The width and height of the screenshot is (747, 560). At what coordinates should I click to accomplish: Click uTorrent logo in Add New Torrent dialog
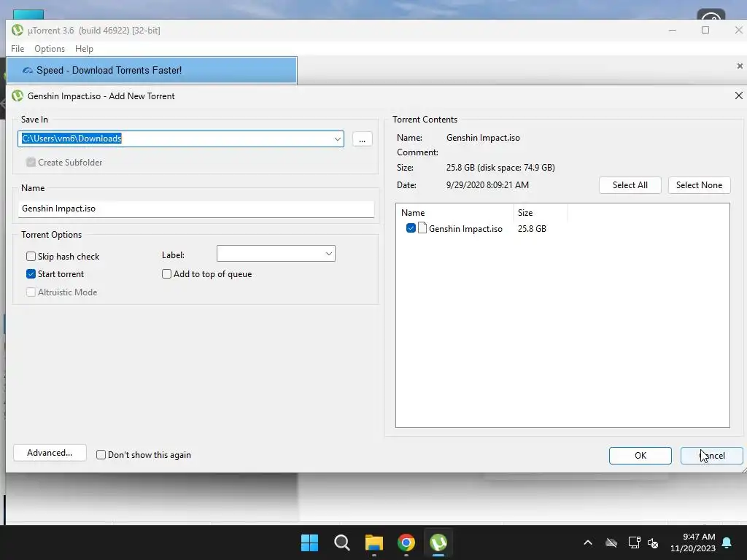point(18,96)
